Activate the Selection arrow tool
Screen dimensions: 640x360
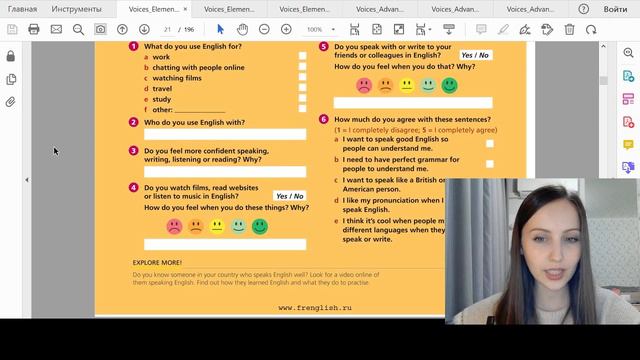point(220,29)
